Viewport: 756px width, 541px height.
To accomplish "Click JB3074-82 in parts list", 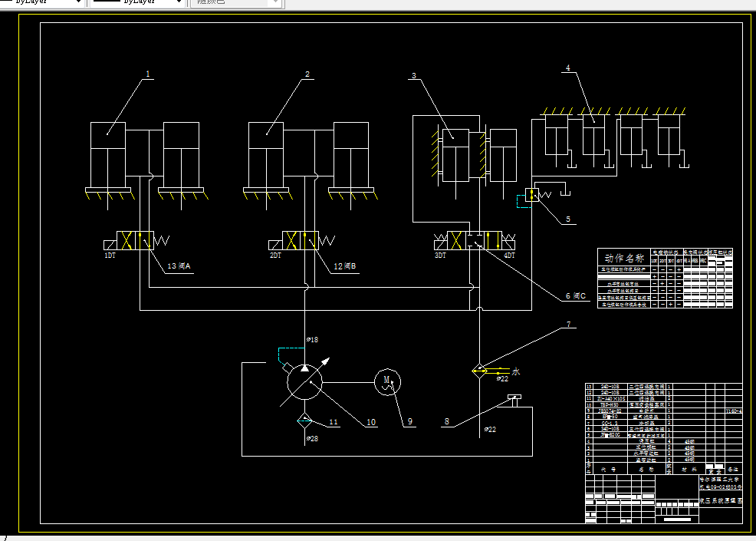I will click(610, 411).
